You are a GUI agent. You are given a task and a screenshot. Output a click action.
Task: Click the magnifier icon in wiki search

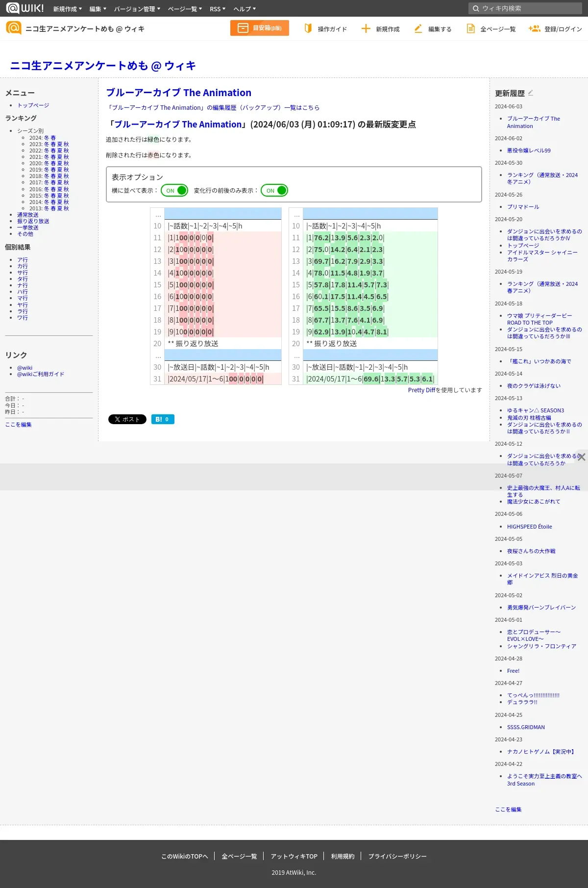click(x=476, y=8)
